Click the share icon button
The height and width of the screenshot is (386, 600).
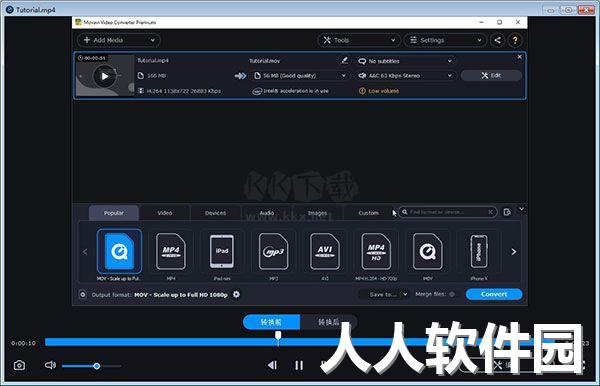[x=497, y=40]
